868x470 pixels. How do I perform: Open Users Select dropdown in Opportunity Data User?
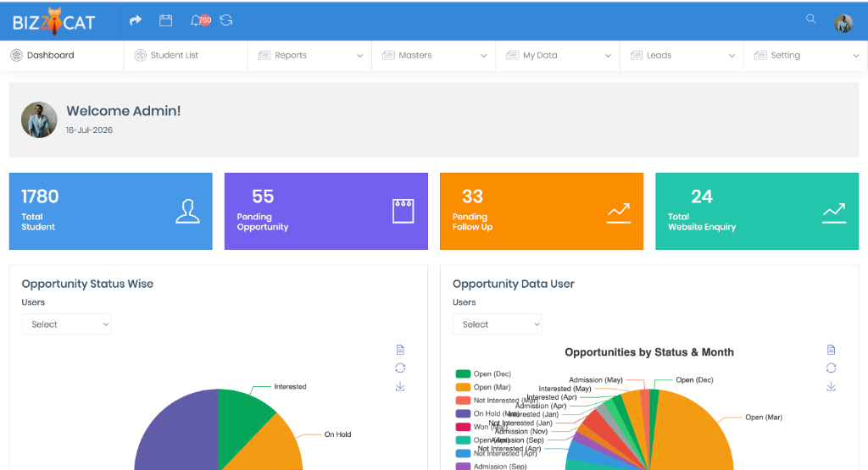(497, 324)
